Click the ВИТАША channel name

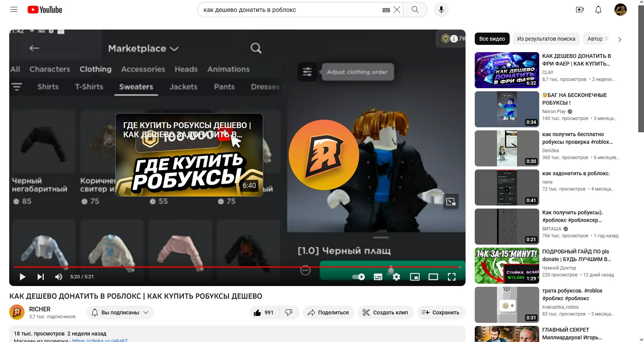tap(552, 229)
